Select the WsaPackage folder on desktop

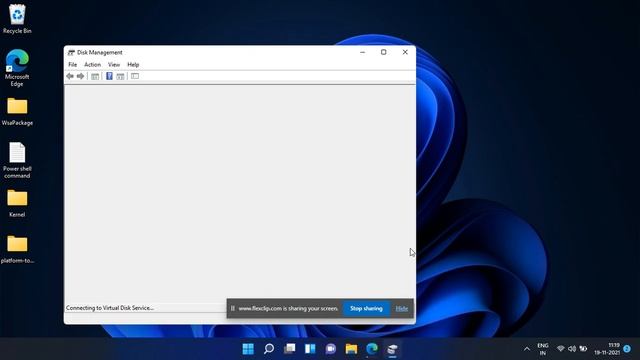point(17,112)
